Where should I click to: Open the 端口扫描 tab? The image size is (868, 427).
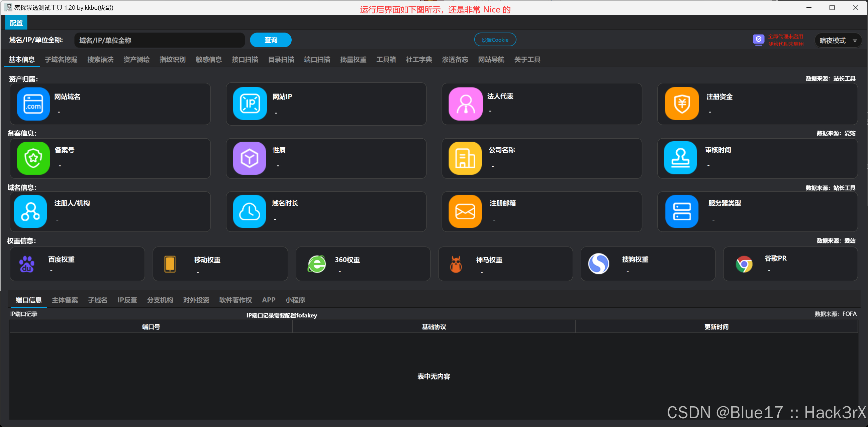click(x=317, y=60)
